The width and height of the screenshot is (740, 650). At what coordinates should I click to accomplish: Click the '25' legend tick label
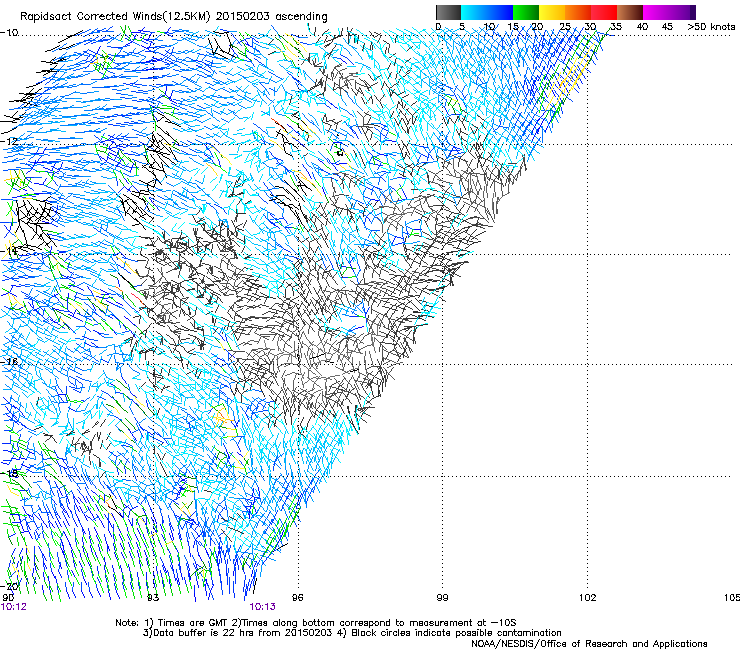click(565, 27)
